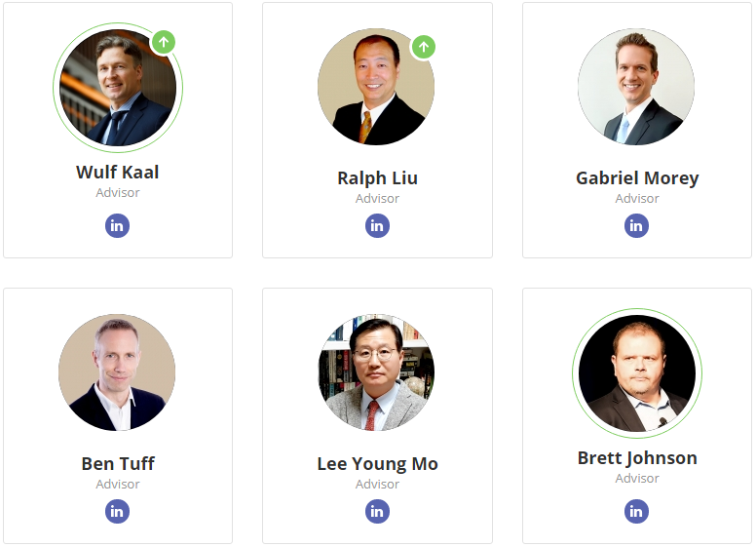Select Gabriel Morey's profile photo
This screenshot has height=547, width=756.
(636, 87)
